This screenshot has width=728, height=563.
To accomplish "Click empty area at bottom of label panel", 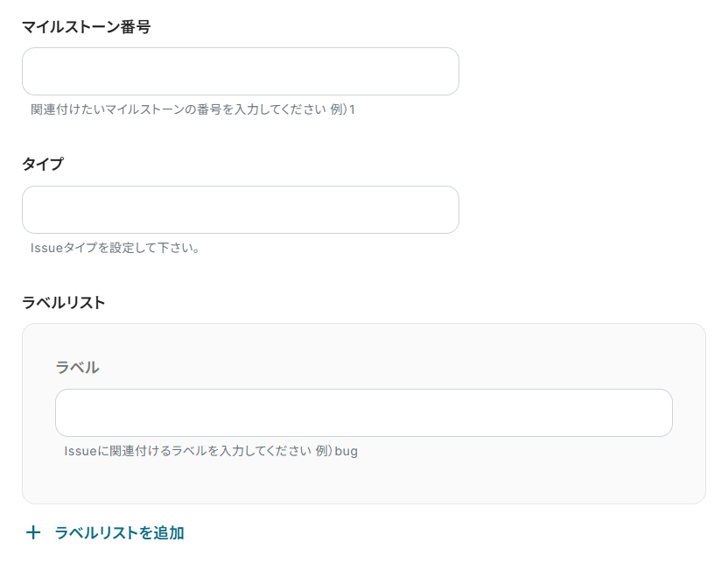I will click(x=363, y=482).
